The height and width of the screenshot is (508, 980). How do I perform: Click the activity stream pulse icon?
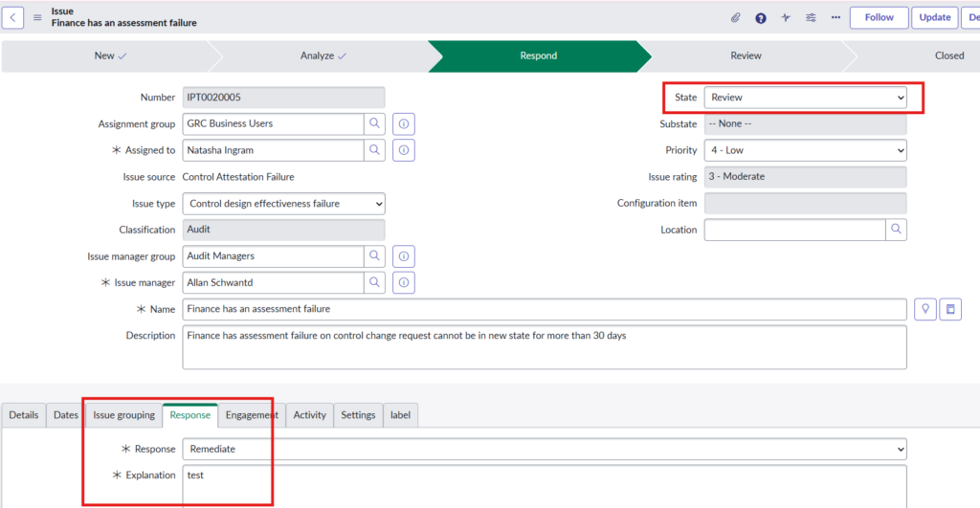click(x=786, y=17)
